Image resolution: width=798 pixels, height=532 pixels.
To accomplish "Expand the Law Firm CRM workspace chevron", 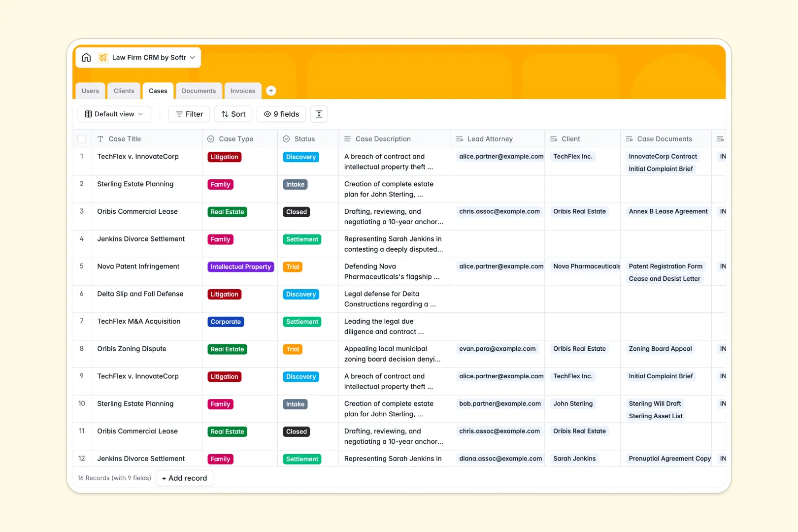I will pyautogui.click(x=193, y=57).
